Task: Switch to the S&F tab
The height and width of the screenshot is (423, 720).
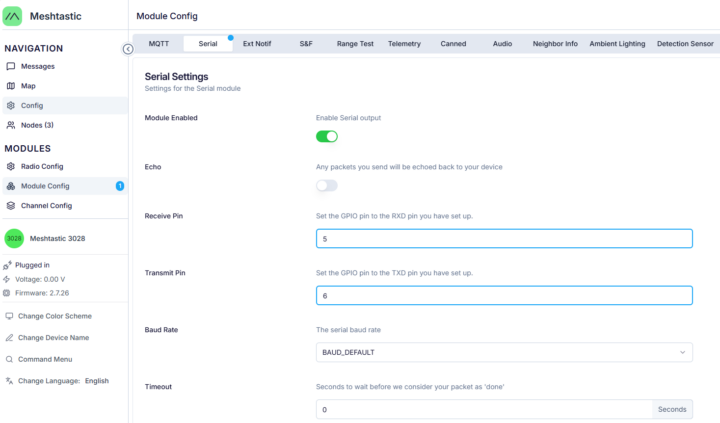Action: pyautogui.click(x=306, y=44)
